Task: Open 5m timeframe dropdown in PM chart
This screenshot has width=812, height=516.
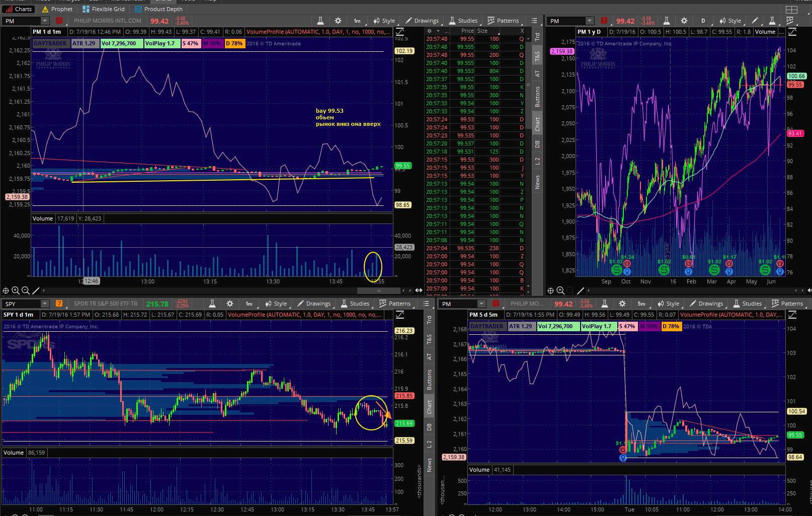Action: [641, 304]
